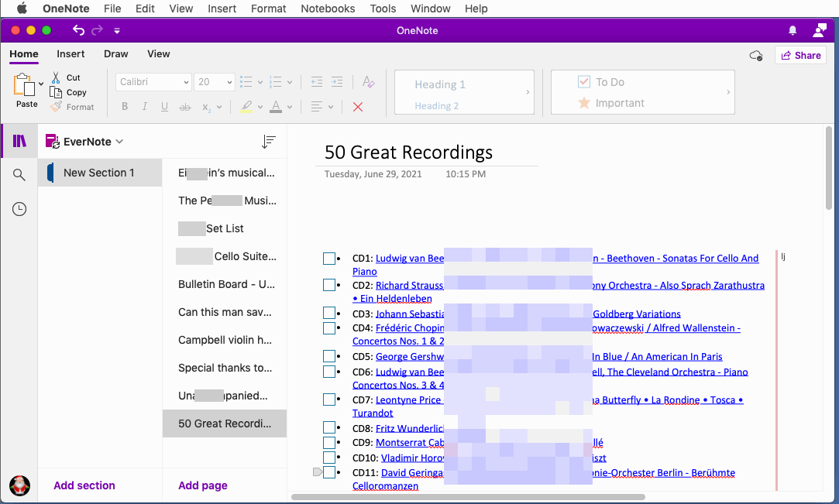Decrease the indent
The width and height of the screenshot is (839, 504).
(317, 82)
